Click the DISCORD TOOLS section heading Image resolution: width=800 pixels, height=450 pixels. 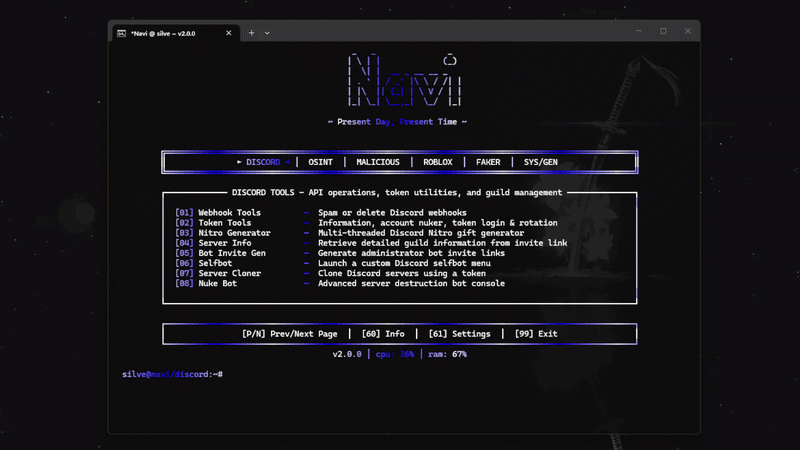click(x=397, y=192)
